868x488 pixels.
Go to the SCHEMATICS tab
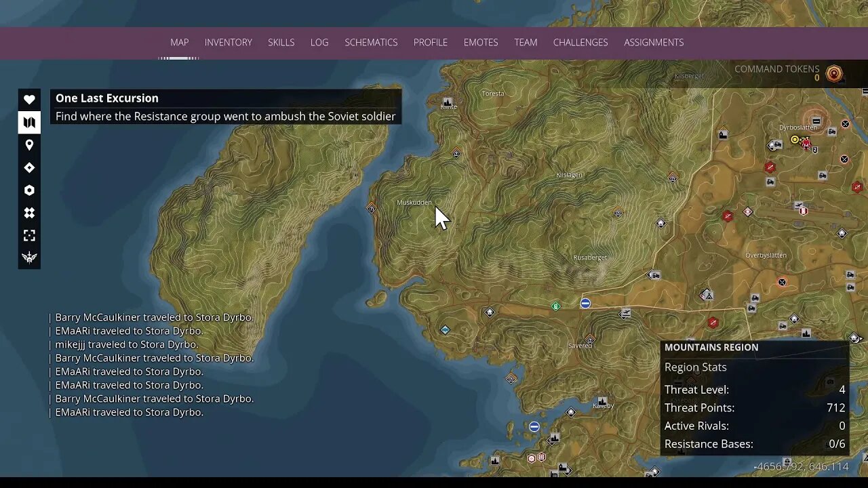pyautogui.click(x=371, y=42)
